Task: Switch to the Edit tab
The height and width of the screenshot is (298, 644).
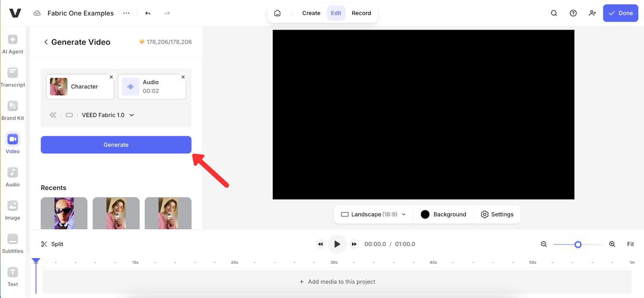Action: coord(336,13)
